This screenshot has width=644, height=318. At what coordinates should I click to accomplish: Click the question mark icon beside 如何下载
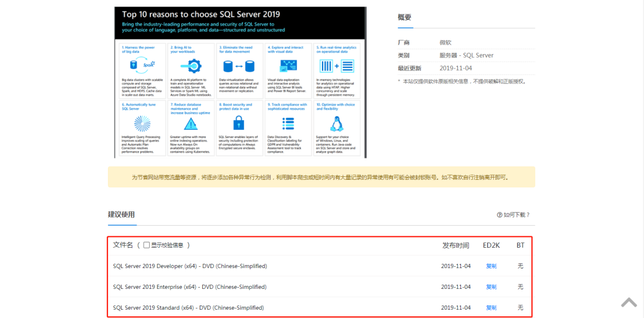[500, 214]
